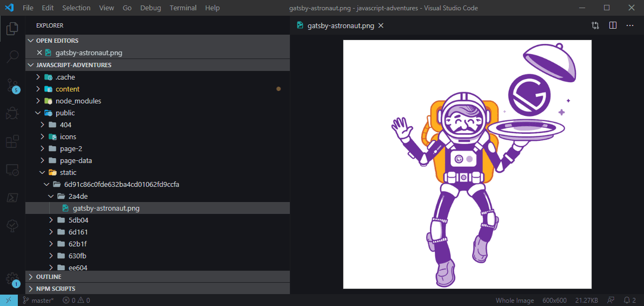Click the master* branch in status bar
The width and height of the screenshot is (644, 306).
click(38, 300)
